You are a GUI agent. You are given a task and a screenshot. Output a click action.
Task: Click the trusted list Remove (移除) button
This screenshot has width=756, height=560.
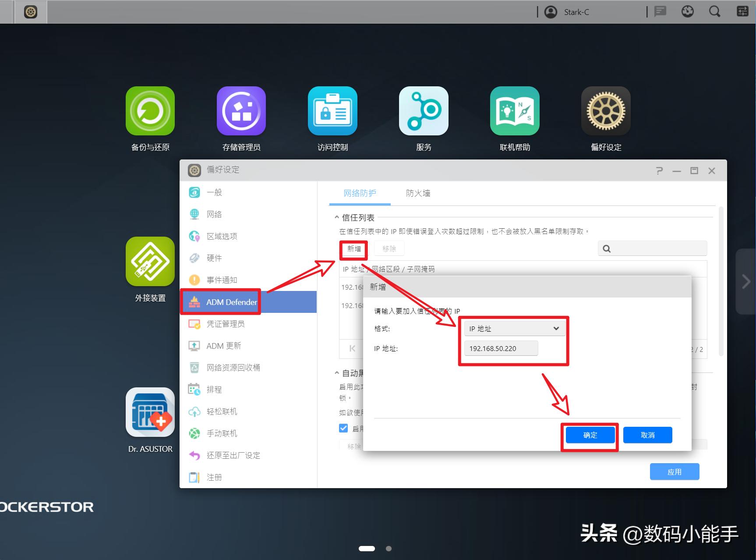click(x=389, y=249)
